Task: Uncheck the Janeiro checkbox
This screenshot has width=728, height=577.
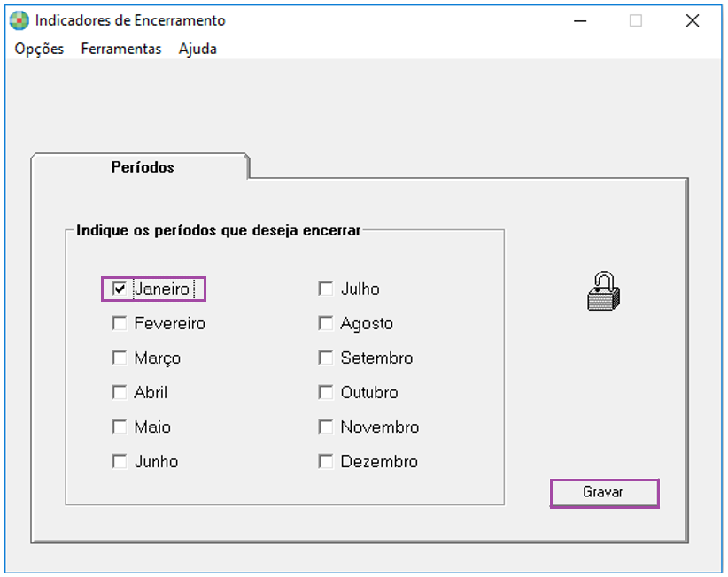Action: coord(120,288)
